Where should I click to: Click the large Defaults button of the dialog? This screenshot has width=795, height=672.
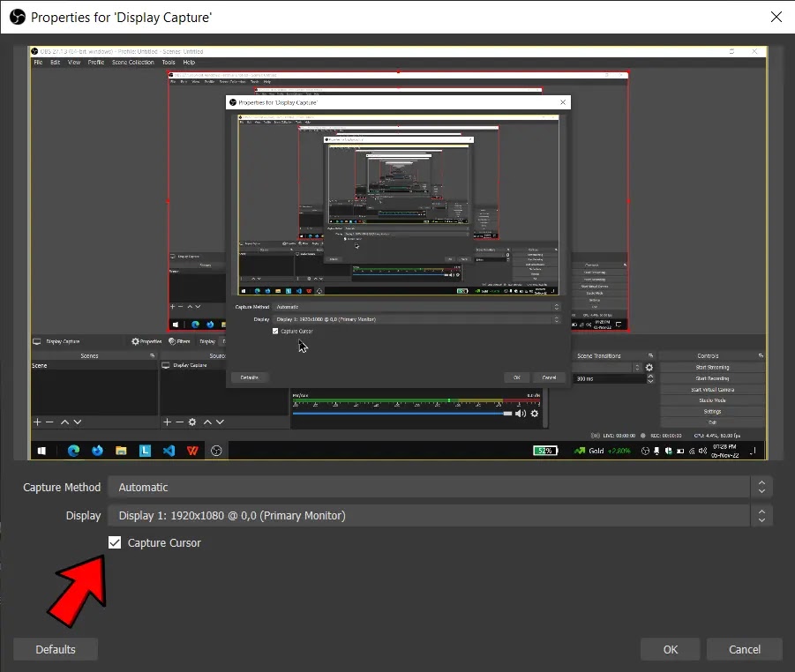pos(56,649)
